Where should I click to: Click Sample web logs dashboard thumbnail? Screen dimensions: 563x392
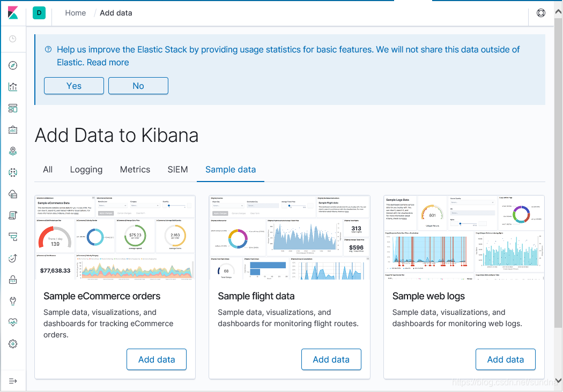[464, 237]
